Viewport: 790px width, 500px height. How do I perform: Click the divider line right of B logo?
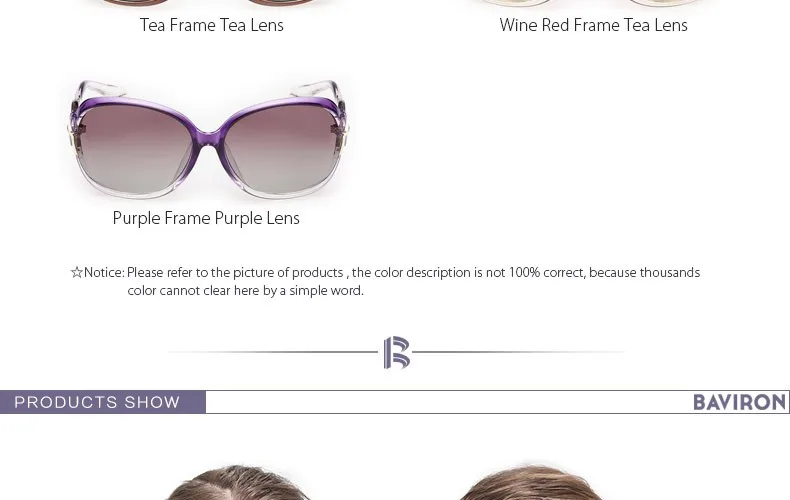[519, 352]
